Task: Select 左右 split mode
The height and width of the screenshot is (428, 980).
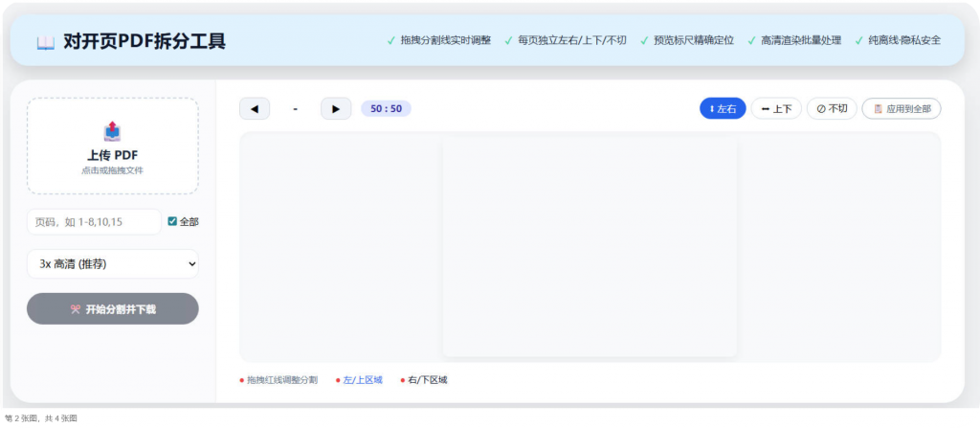Action: tap(723, 109)
